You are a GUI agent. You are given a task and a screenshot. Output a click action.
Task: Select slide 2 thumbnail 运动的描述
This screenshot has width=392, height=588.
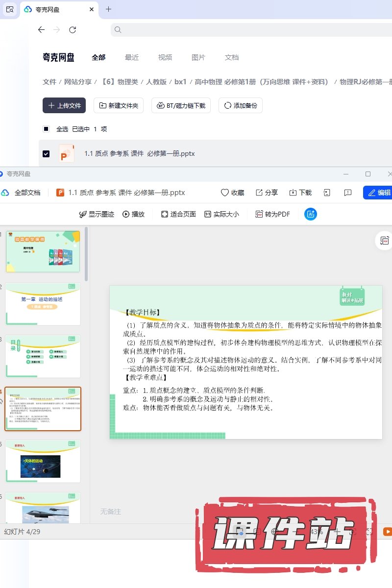43,304
